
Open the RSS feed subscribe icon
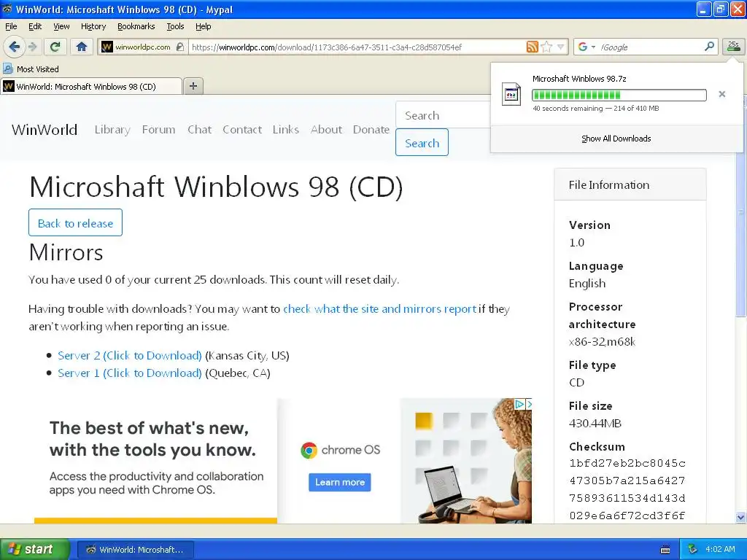click(x=532, y=47)
